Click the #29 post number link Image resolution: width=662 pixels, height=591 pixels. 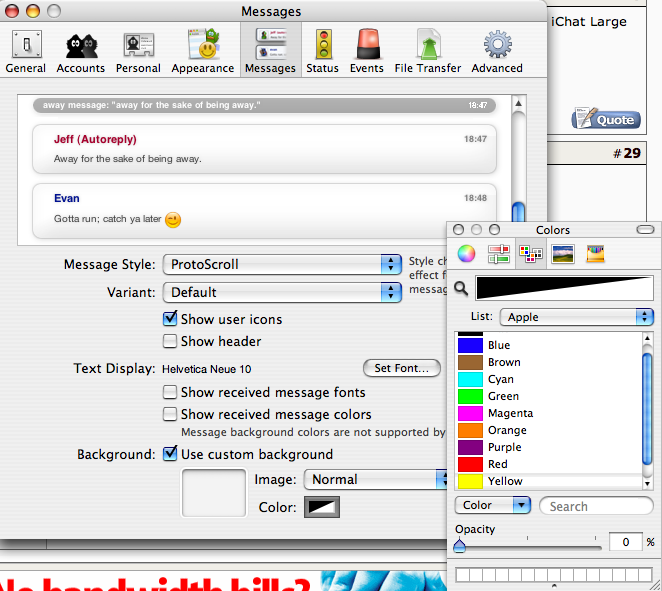(x=627, y=153)
